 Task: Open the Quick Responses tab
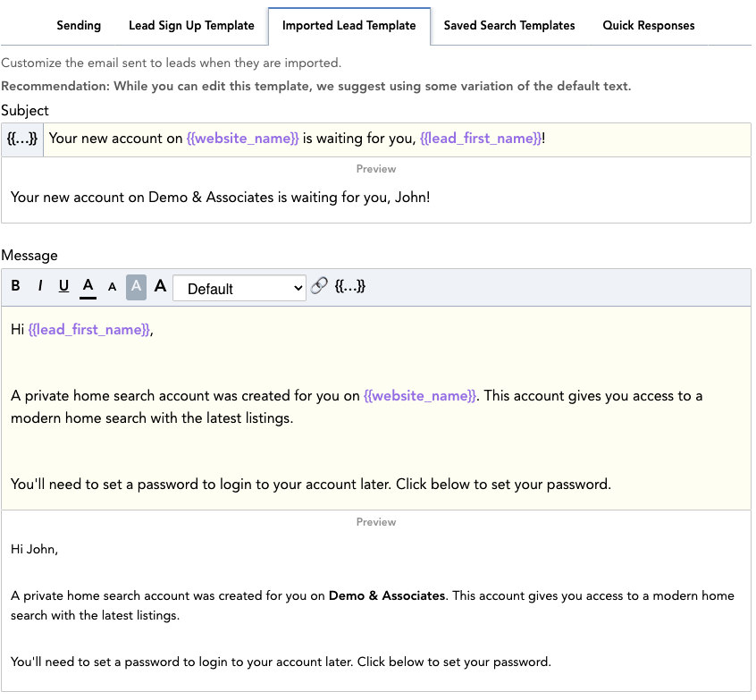tap(649, 26)
